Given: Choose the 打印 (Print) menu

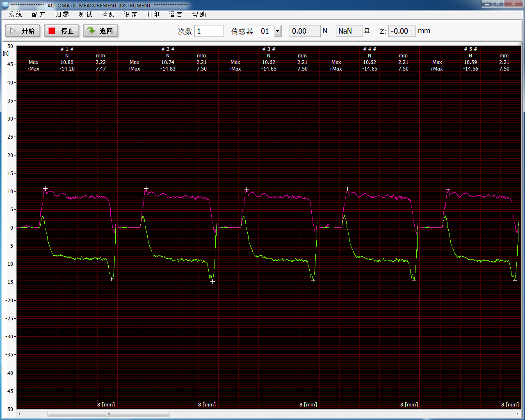Looking at the screenshot, I should tap(153, 15).
